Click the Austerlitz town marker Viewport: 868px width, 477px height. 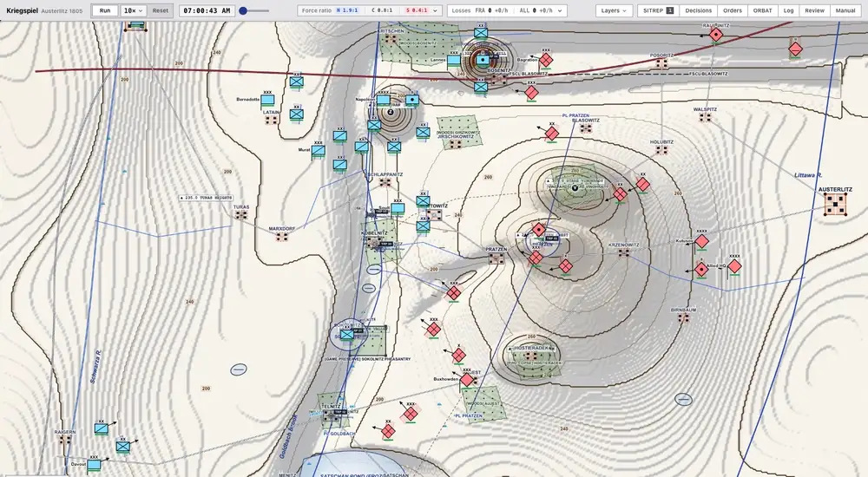[835, 205]
